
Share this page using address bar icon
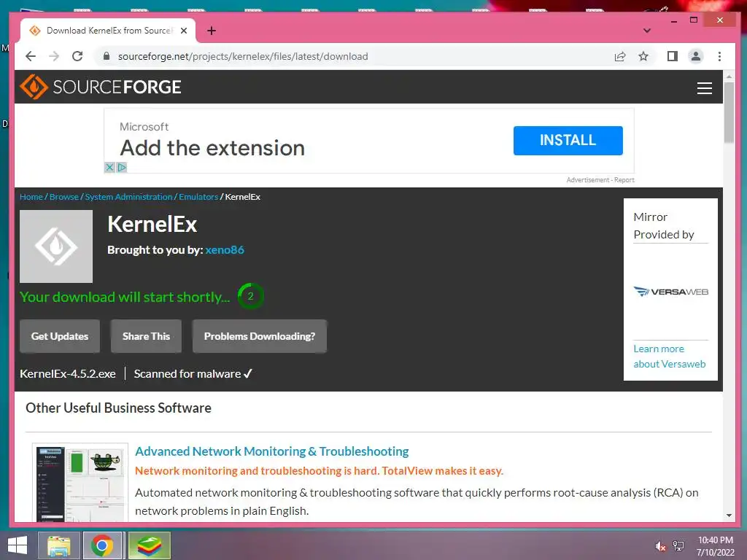620,57
